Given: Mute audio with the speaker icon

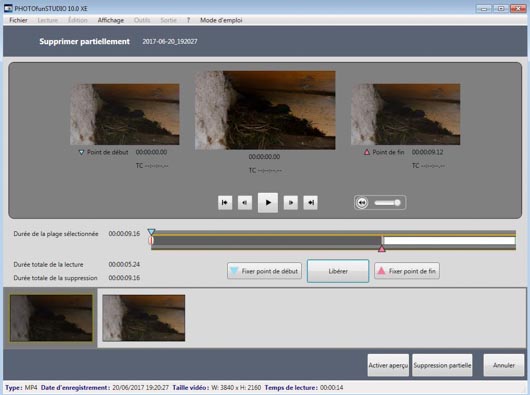Looking at the screenshot, I should [x=362, y=203].
